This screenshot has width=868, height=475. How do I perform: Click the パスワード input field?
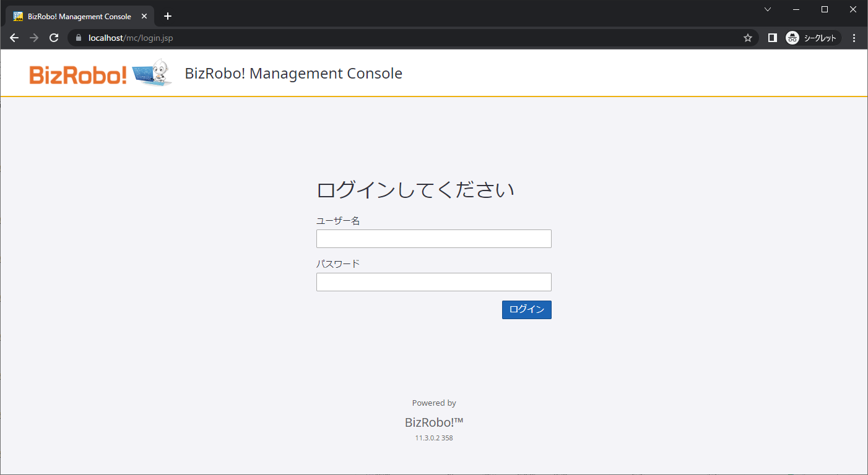click(x=433, y=282)
